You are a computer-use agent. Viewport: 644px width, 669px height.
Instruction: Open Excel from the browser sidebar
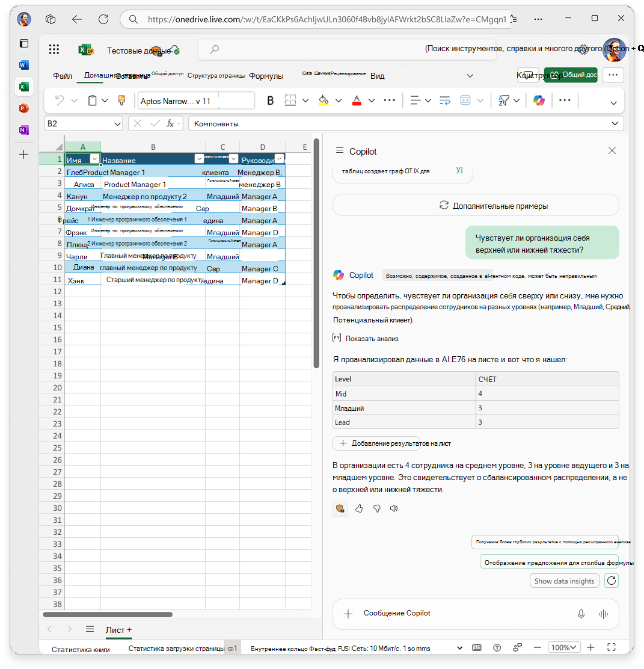[x=24, y=87]
